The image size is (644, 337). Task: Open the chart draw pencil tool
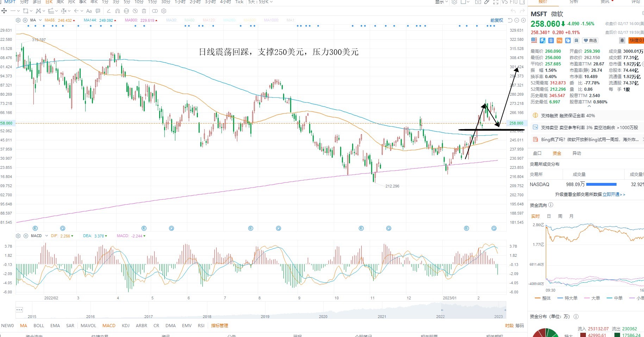click(x=487, y=2)
